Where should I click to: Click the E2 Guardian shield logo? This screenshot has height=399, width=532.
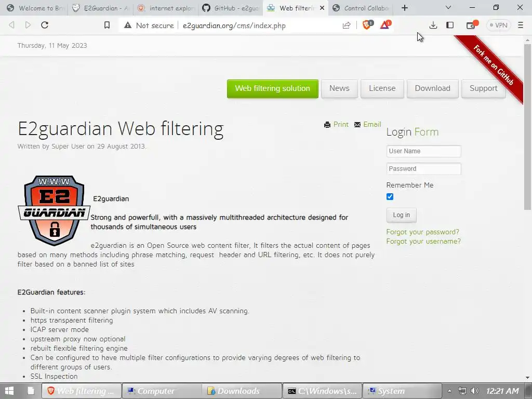54,210
